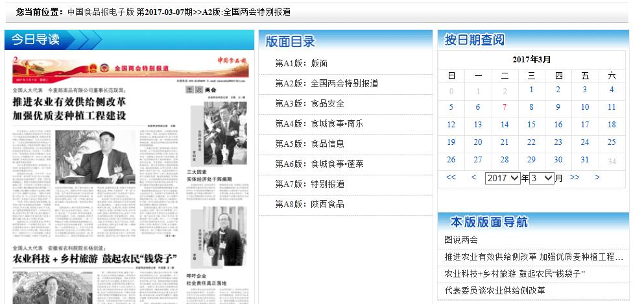The image size is (644, 304).
Task: Select calendar date 23
Action: click(558, 142)
